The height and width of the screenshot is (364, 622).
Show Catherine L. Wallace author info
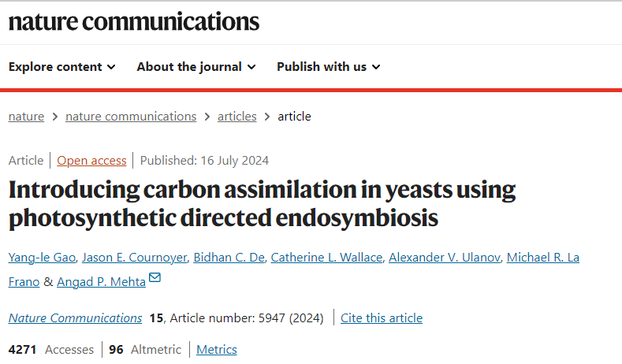[x=322, y=258]
